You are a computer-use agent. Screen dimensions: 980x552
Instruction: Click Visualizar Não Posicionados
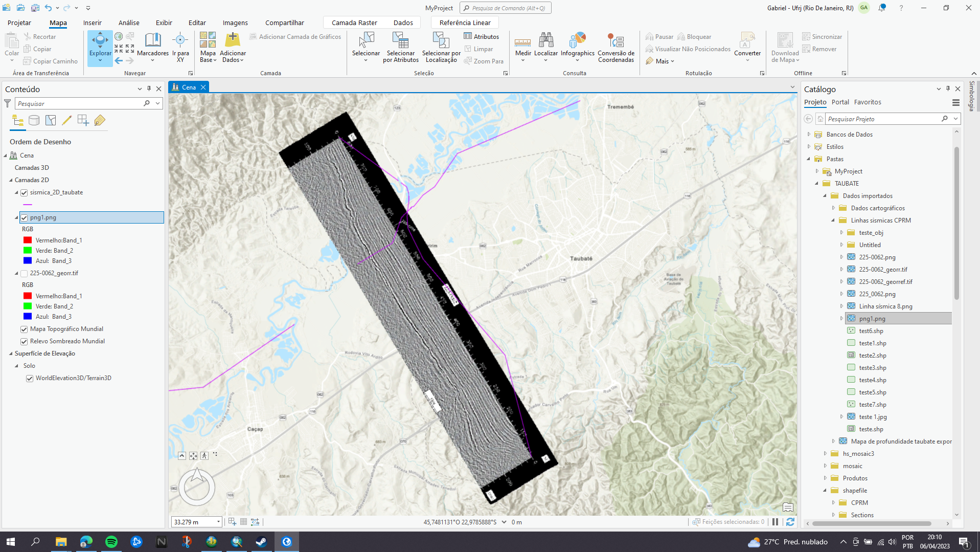pyautogui.click(x=688, y=49)
